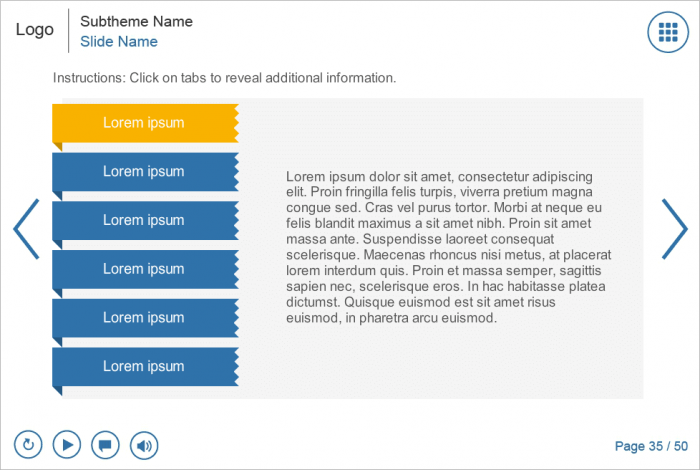Click the Instructions text line

click(224, 77)
